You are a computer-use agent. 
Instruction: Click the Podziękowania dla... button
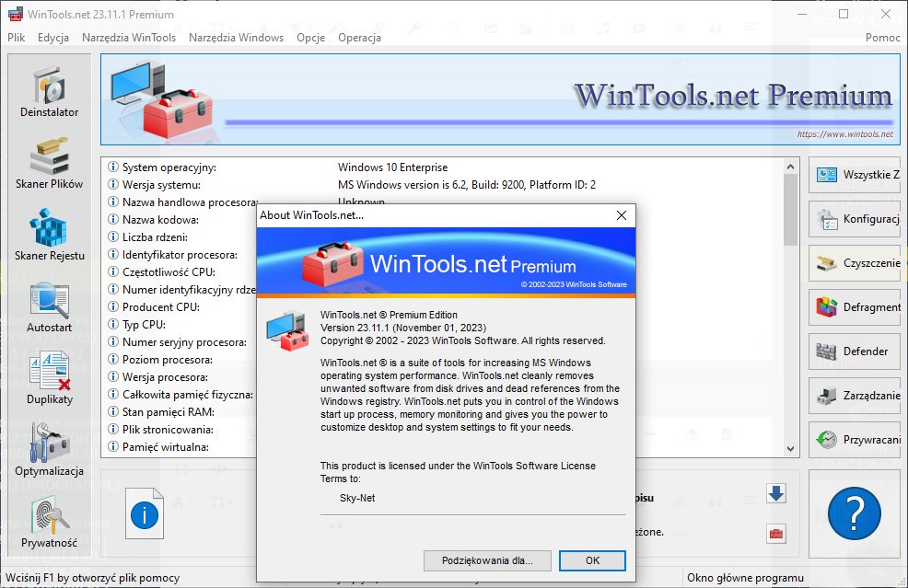point(487,560)
